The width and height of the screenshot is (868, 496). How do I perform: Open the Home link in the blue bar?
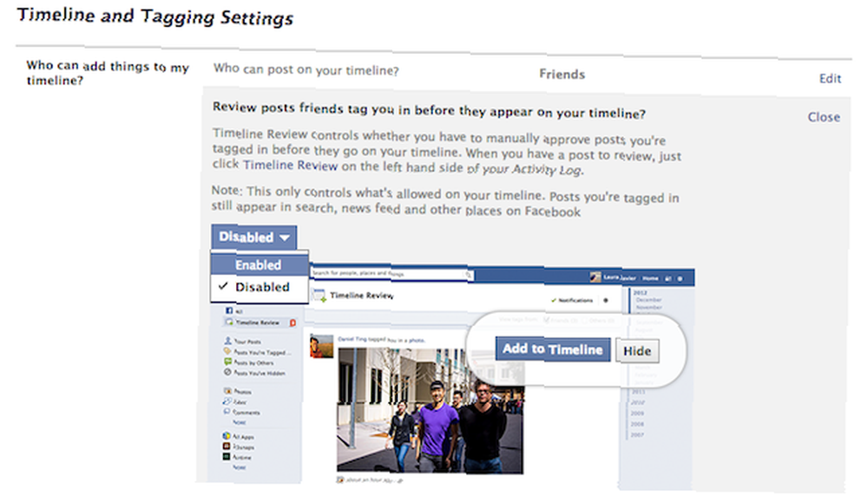[650, 278]
